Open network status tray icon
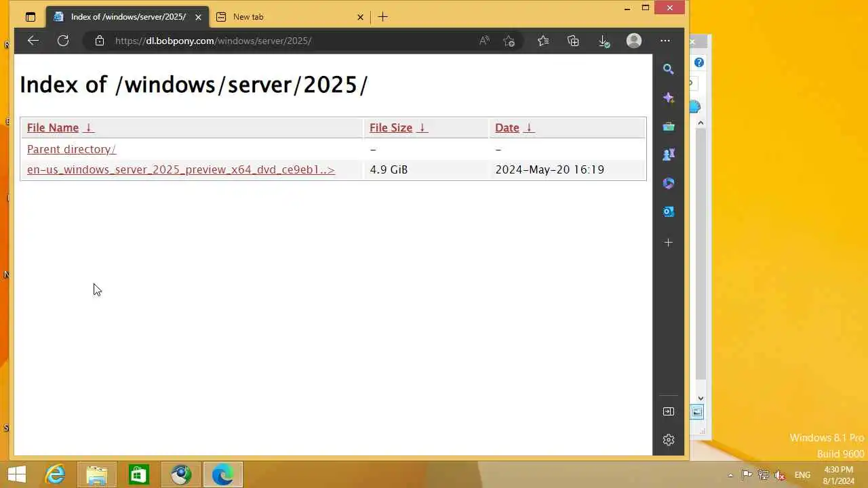 pos(764,475)
